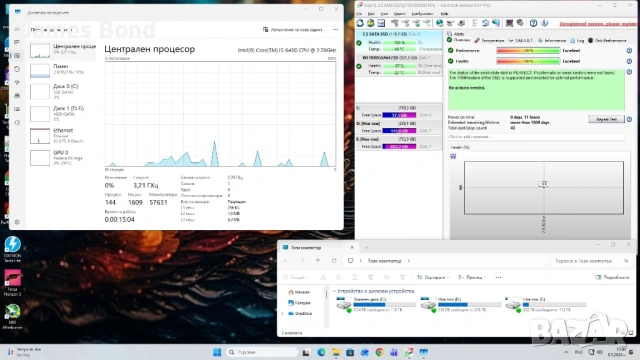Image resolution: width=640 pixels, height=360 pixels.
Task: Click the globe icon in Hard Disk Sentinel toolbar
Action: [440, 23]
